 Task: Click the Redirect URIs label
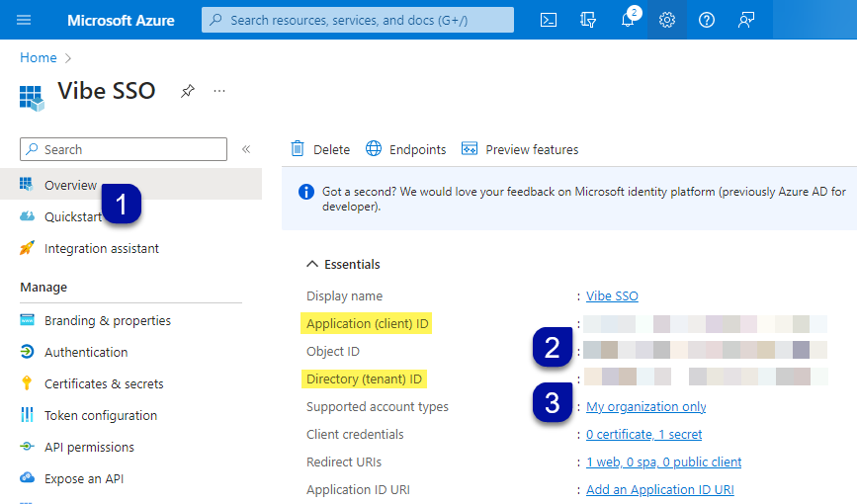coord(344,462)
